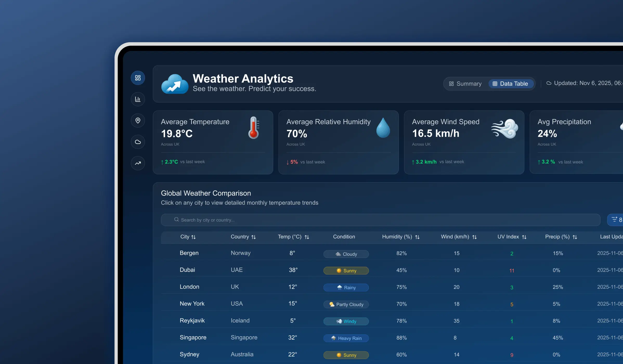Switch to the Summary tab
The height and width of the screenshot is (364, 623).
(465, 83)
